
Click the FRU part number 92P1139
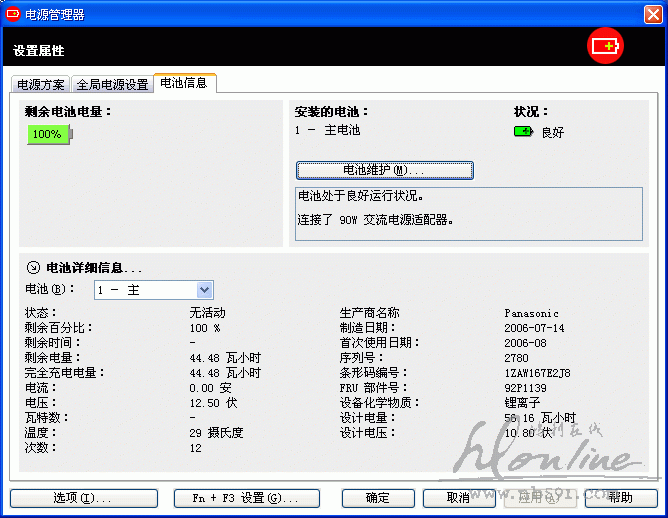point(525,388)
